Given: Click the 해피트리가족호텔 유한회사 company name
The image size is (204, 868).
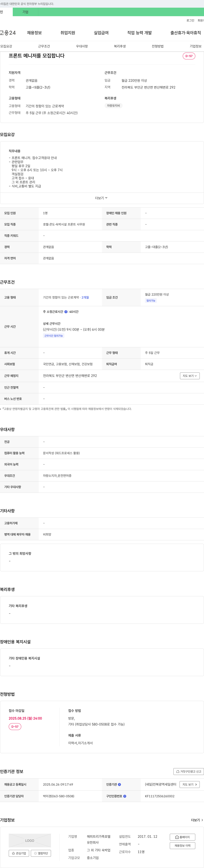Looking at the screenshot, I should coord(98,839).
